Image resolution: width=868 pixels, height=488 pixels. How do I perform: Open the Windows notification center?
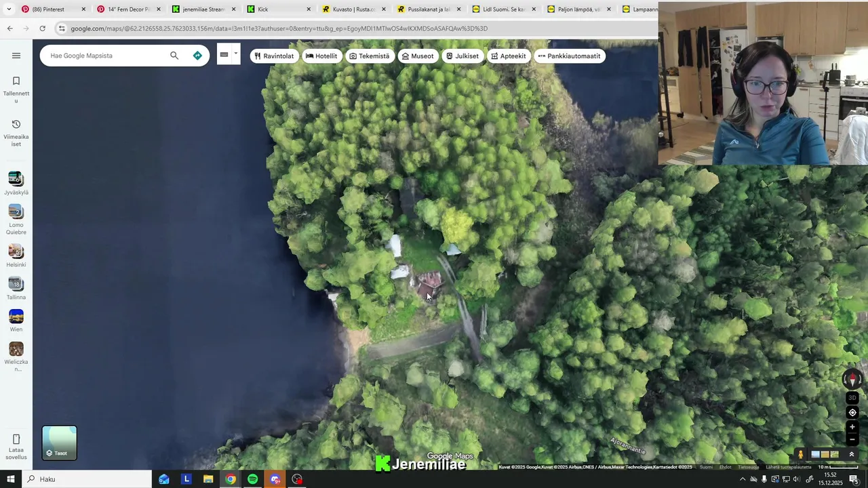click(854, 479)
